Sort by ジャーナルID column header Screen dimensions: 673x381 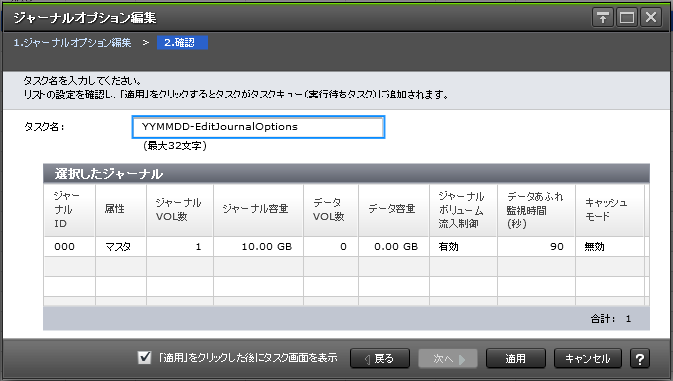[x=69, y=210]
